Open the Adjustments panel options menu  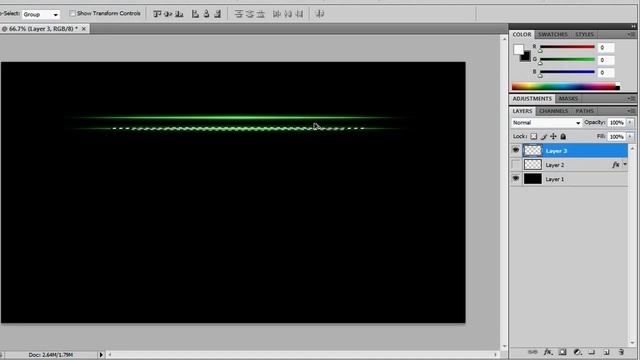[x=631, y=99]
